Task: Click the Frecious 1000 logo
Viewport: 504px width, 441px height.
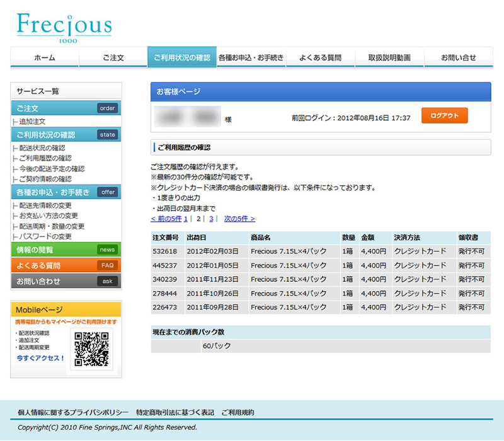Action: pos(64,28)
